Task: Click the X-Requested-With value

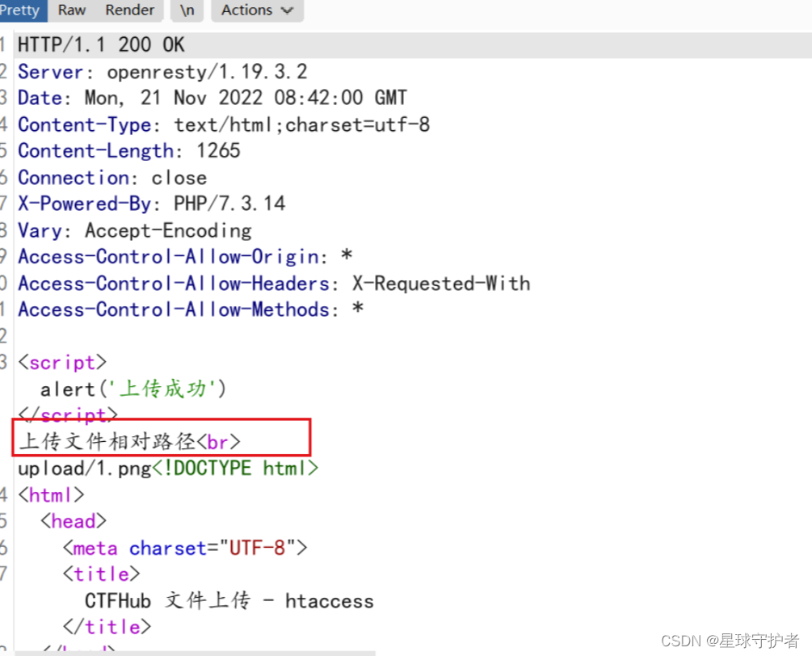Action: (442, 284)
